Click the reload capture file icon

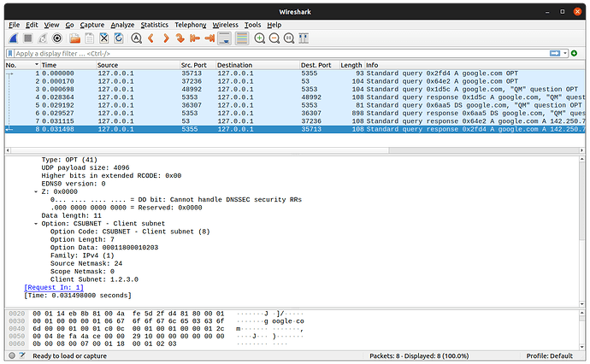point(118,38)
